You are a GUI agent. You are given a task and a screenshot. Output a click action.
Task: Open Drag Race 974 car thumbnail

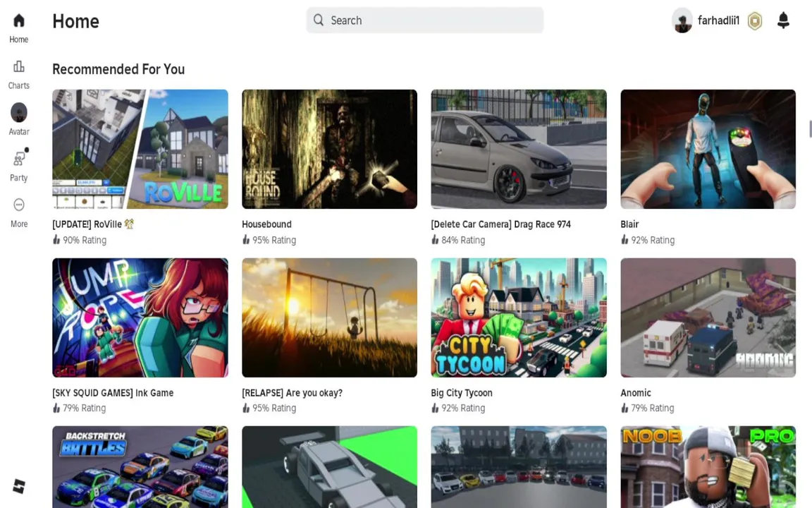(518, 150)
